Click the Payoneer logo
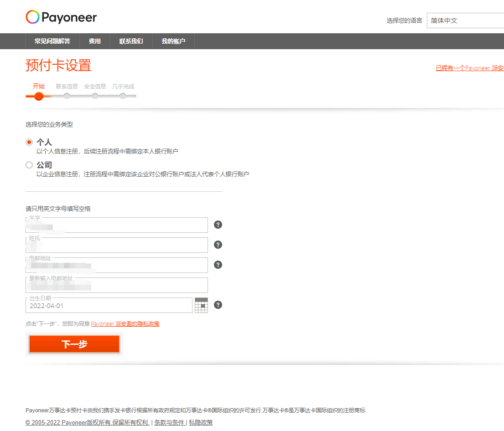The width and height of the screenshot is (504, 431). [61, 17]
